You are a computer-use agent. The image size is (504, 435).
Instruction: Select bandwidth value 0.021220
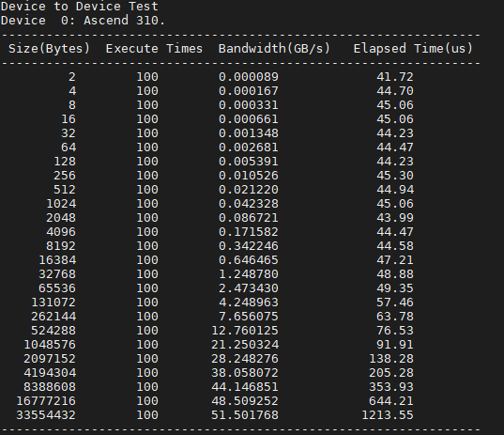(249, 190)
